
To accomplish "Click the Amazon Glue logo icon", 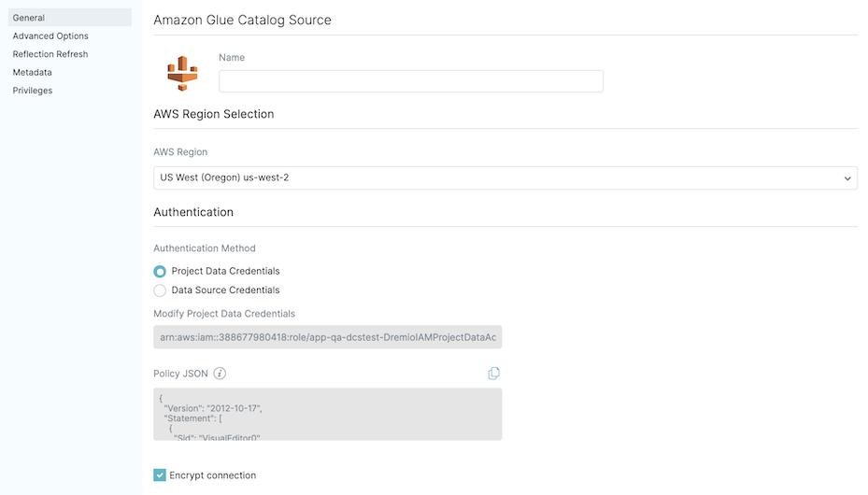I will click(x=182, y=73).
